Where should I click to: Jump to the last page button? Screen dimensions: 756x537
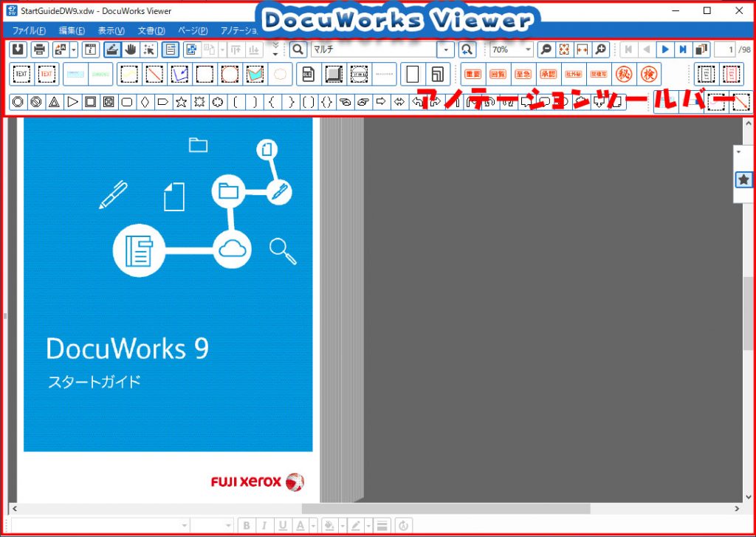coord(681,49)
